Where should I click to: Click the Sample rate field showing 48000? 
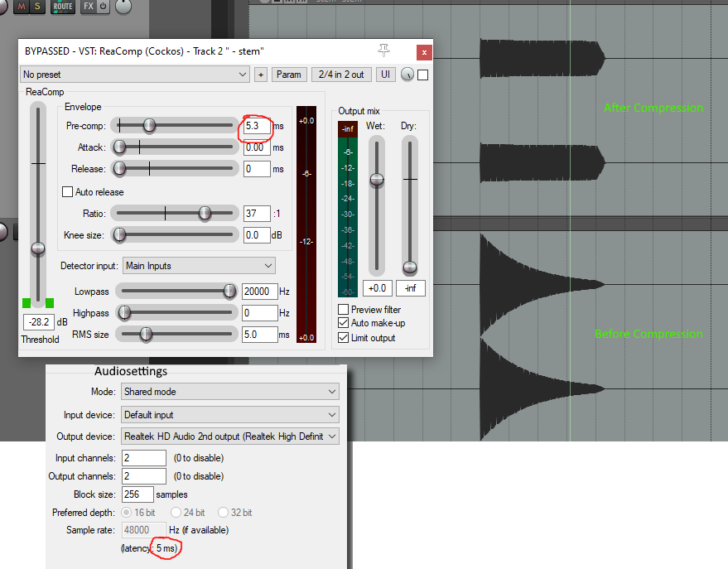(x=144, y=530)
